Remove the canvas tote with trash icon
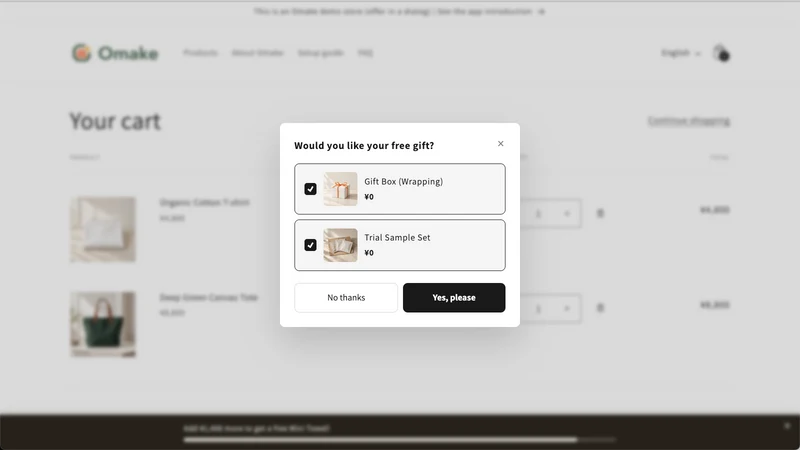 (x=601, y=308)
